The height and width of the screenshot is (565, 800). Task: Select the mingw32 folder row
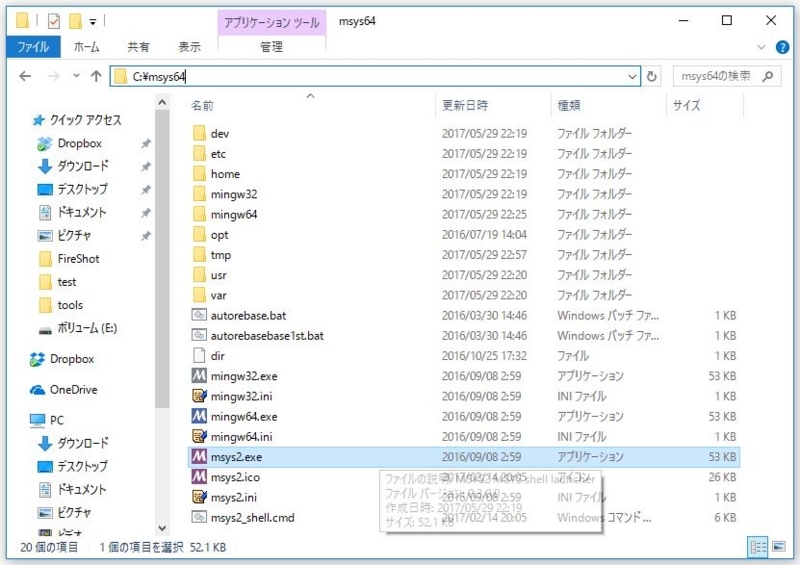[x=463, y=194]
